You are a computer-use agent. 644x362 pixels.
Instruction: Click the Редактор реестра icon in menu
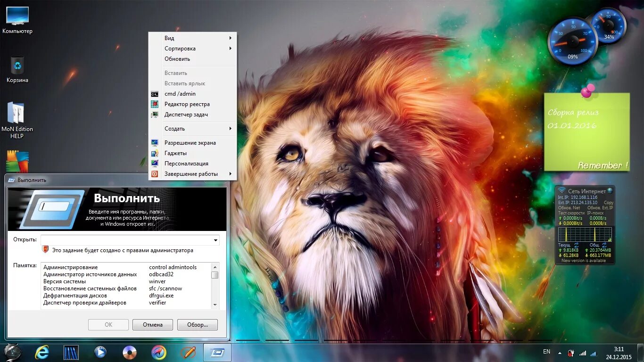click(155, 104)
